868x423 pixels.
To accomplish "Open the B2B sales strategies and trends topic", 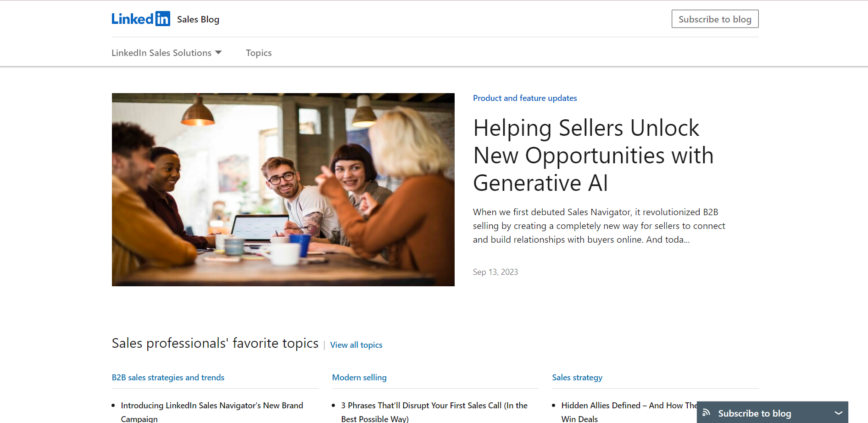I will coord(168,378).
